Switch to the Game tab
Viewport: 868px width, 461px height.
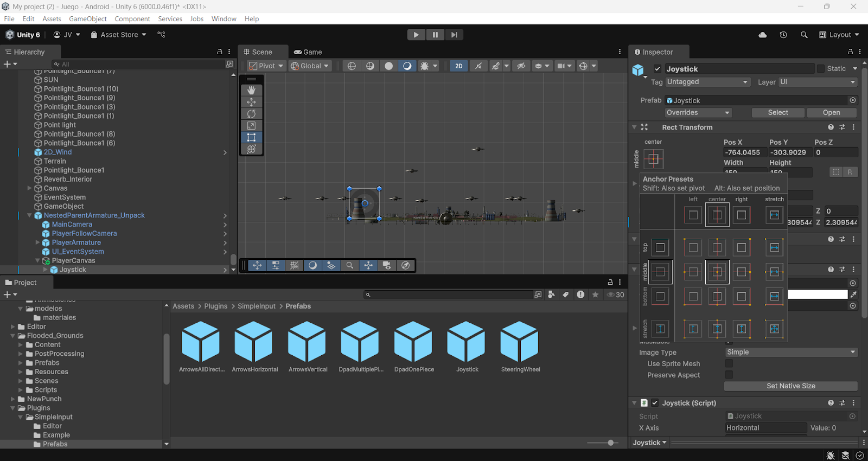pyautogui.click(x=308, y=52)
